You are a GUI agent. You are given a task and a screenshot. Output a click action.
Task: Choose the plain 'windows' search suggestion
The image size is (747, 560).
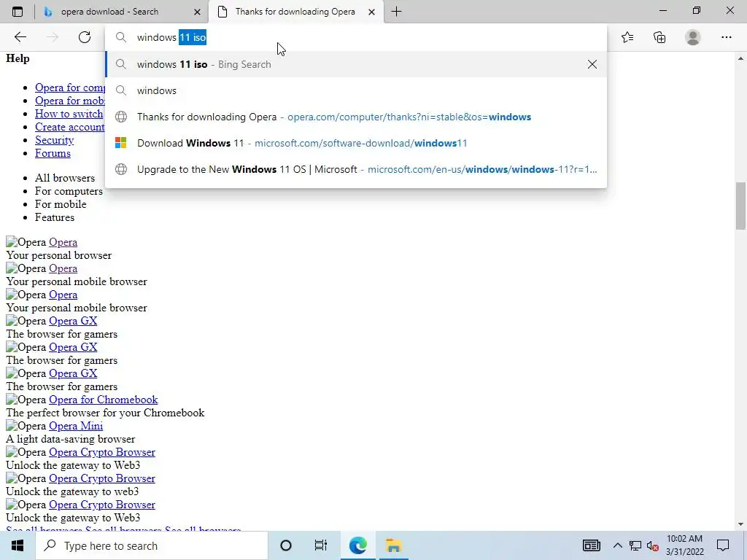pyautogui.click(x=355, y=90)
